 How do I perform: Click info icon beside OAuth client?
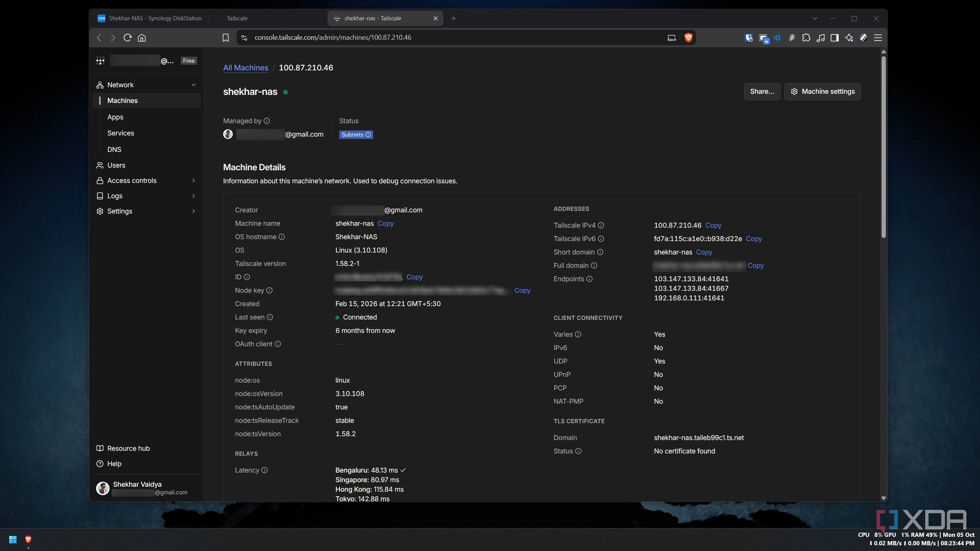[278, 344]
